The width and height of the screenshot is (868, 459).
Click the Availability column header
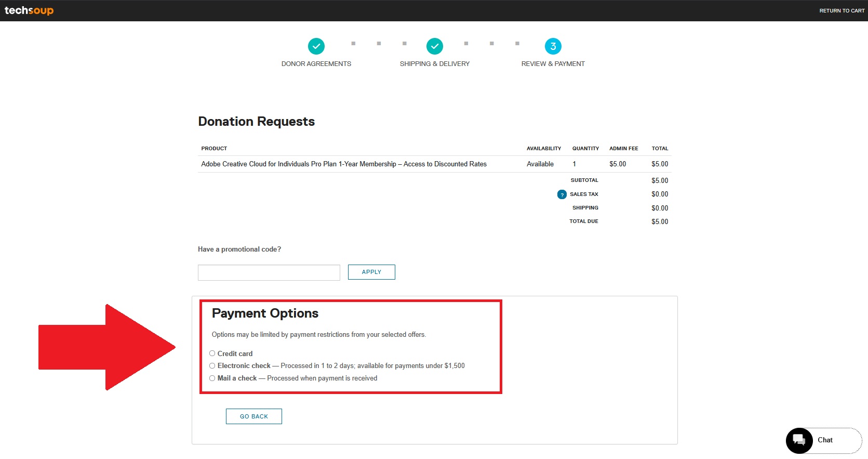544,149
